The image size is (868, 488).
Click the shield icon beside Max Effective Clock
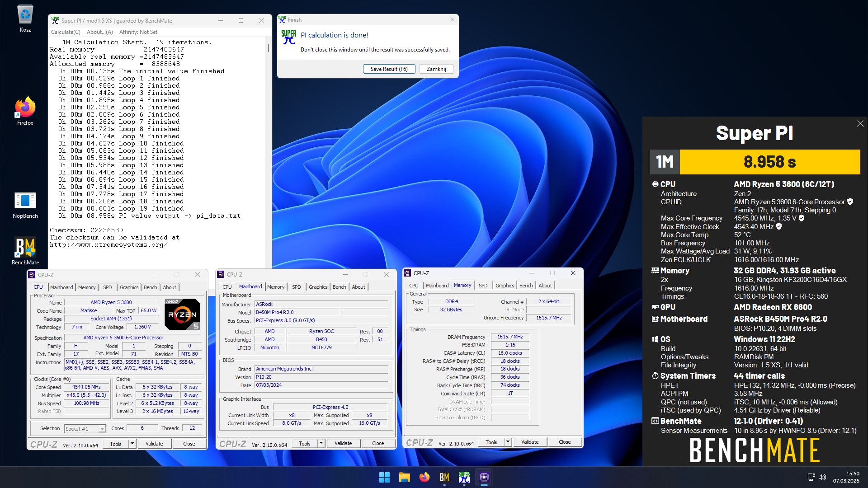coord(779,227)
